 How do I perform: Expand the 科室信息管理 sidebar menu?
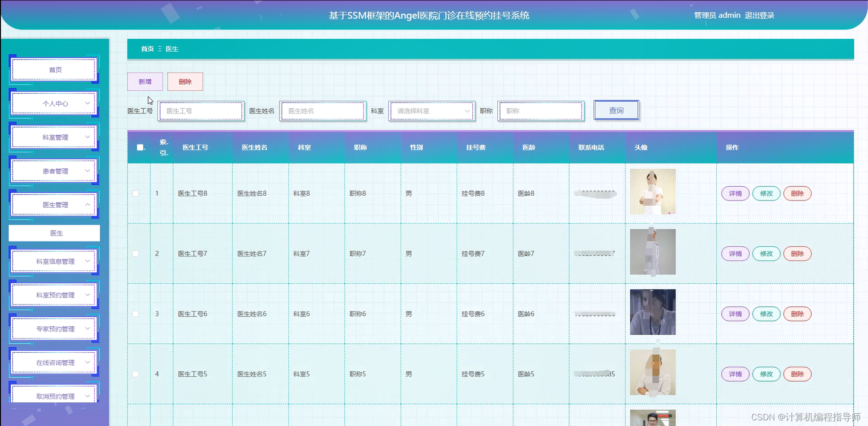click(x=54, y=261)
